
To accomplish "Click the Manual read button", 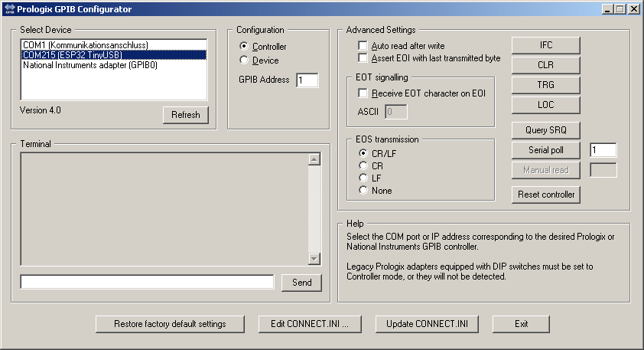I will 546,170.
